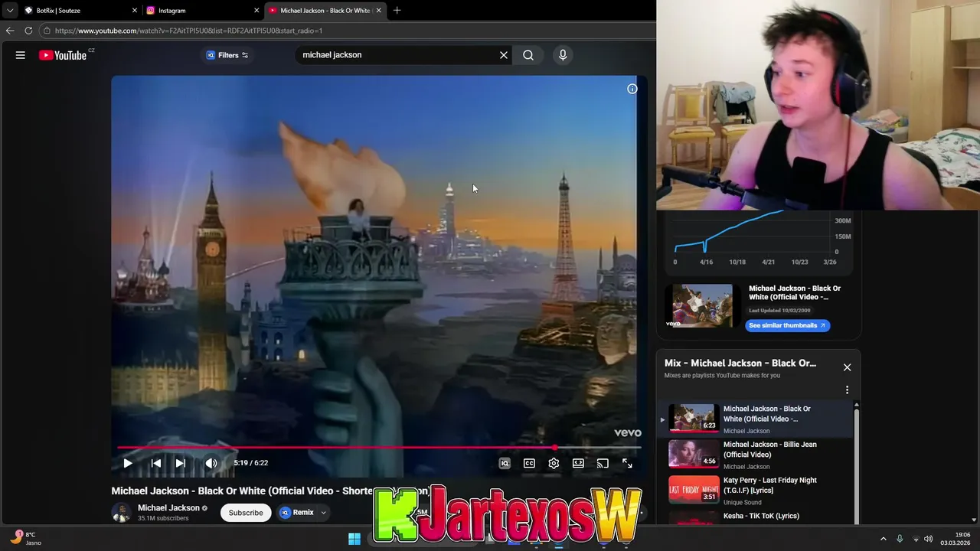Image resolution: width=980 pixels, height=551 pixels.
Task: Expand the Remix dropdown arrow
Action: point(324,513)
